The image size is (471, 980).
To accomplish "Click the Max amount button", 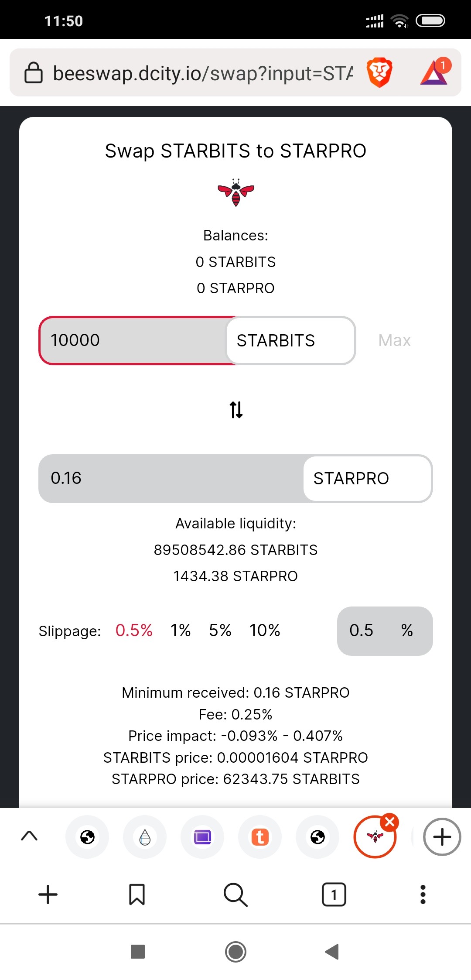I will click(x=395, y=340).
